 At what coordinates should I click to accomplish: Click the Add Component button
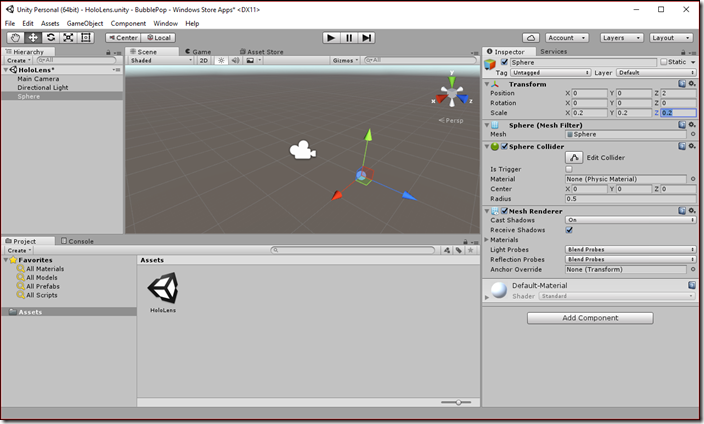coord(590,318)
